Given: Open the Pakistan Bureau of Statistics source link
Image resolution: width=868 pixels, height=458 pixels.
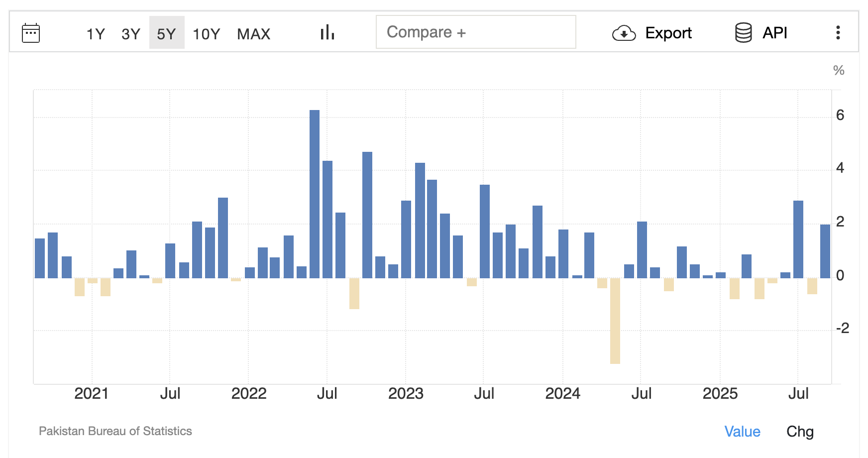Looking at the screenshot, I should click(115, 431).
